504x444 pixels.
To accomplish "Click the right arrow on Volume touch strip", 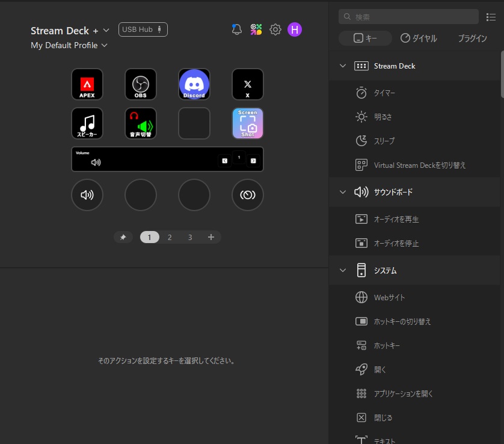I will click(x=253, y=161).
